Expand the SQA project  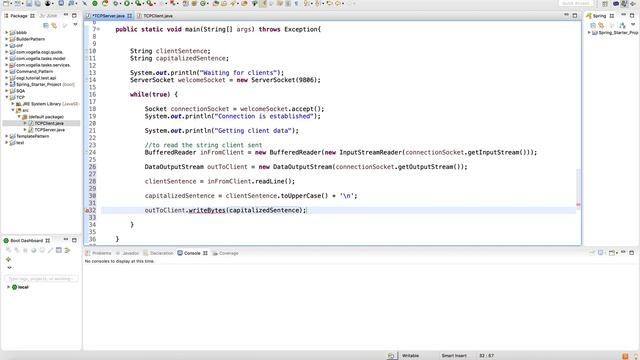7,91
